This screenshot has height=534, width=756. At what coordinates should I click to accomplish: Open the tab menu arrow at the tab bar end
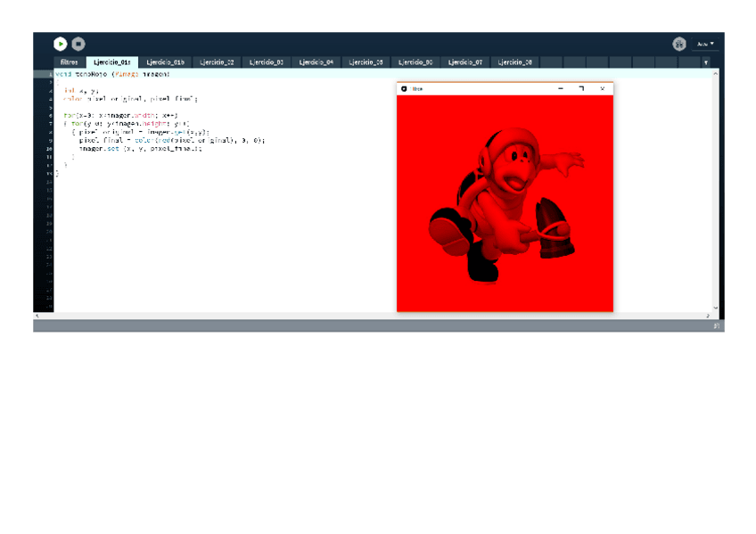click(x=706, y=62)
